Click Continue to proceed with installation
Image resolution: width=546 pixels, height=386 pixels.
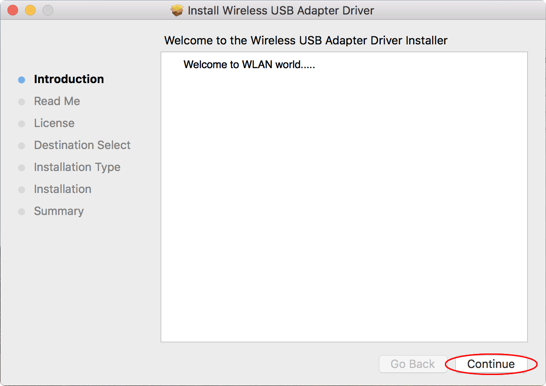tap(491, 364)
